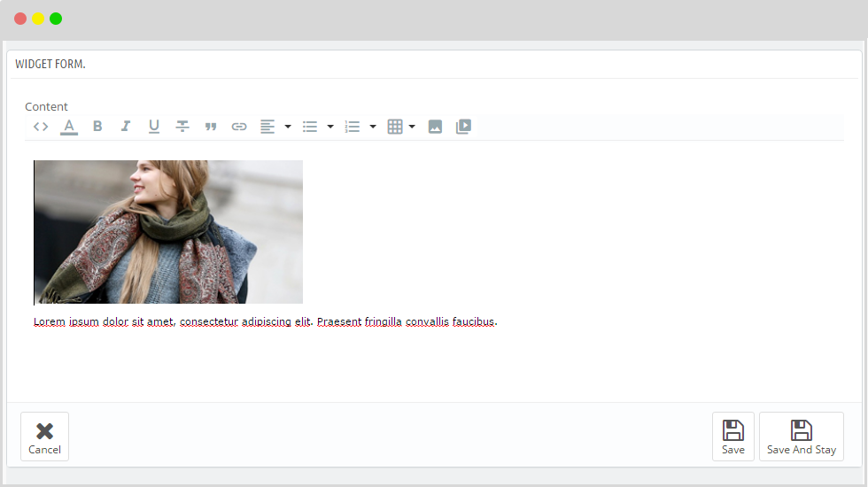
Task: Insert an image via toolbar
Action: [435, 127]
